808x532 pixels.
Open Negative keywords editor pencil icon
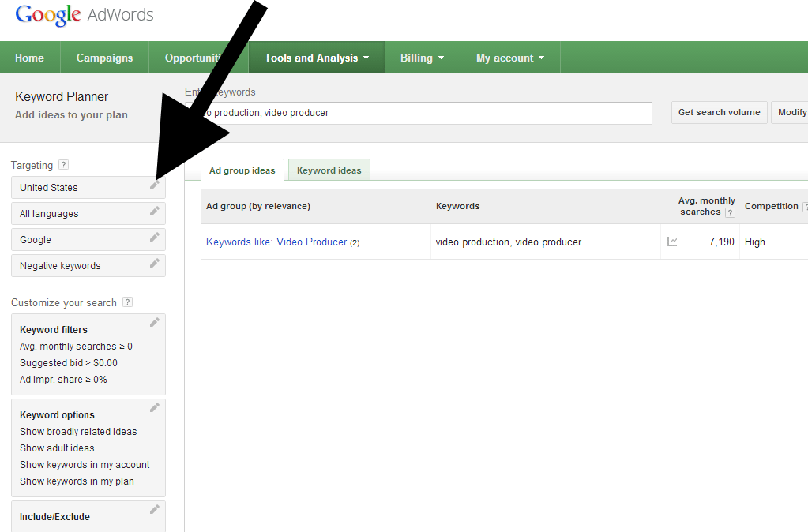(x=155, y=264)
